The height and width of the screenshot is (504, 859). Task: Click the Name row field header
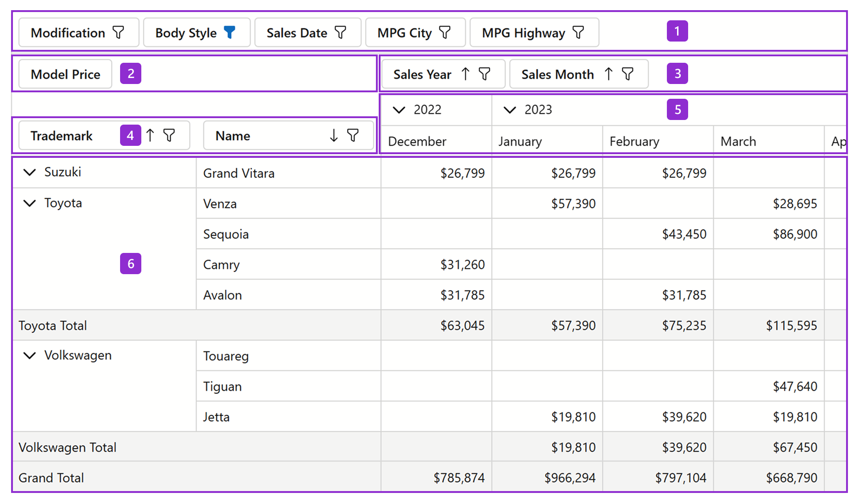coord(289,135)
